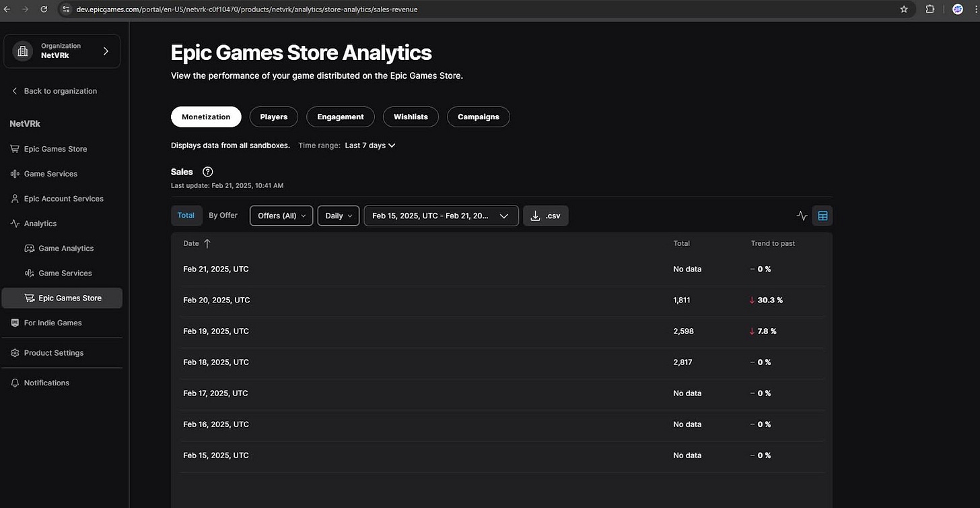
Task: Click the Analytics pulse icon in the sidebar
Action: 14,224
